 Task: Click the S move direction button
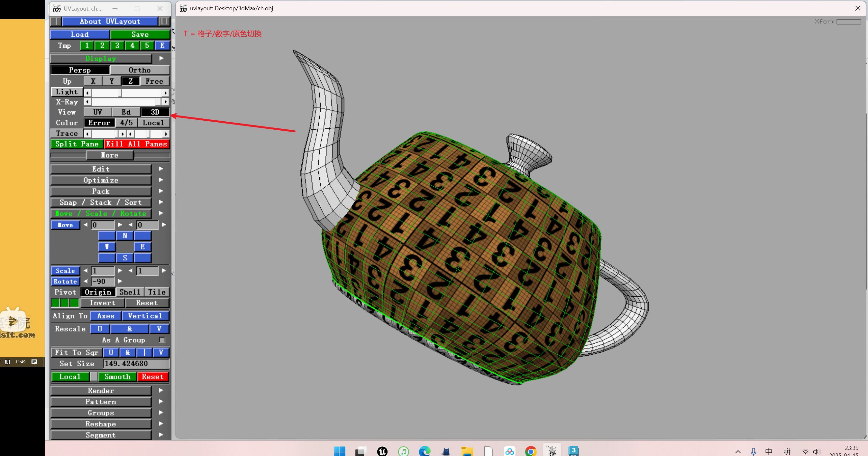pos(125,258)
